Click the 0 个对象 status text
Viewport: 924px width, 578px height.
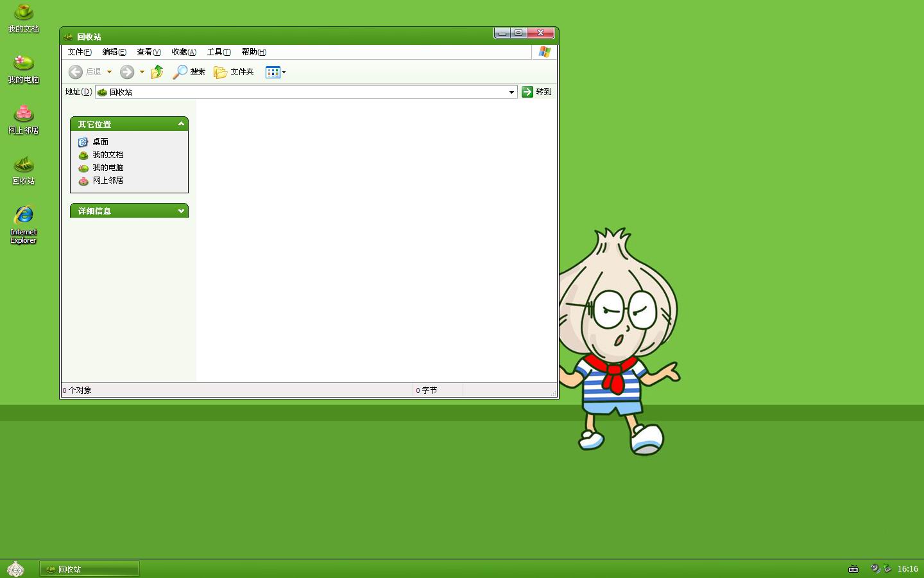coord(77,390)
